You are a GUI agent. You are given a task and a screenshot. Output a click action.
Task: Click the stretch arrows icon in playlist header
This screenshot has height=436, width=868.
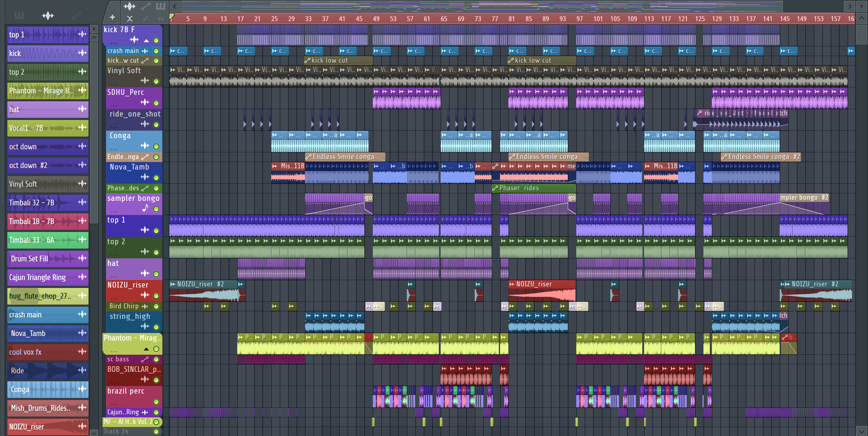tap(161, 19)
